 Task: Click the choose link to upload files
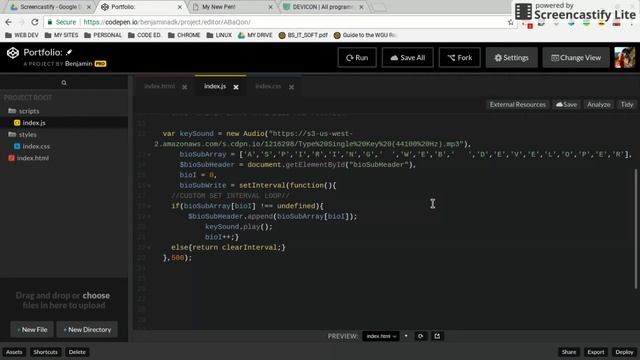click(x=96, y=296)
